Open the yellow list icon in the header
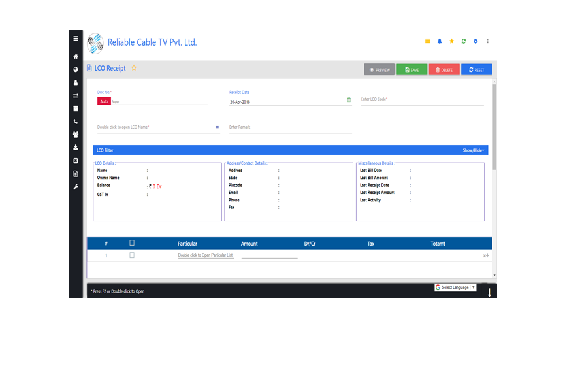 427,41
